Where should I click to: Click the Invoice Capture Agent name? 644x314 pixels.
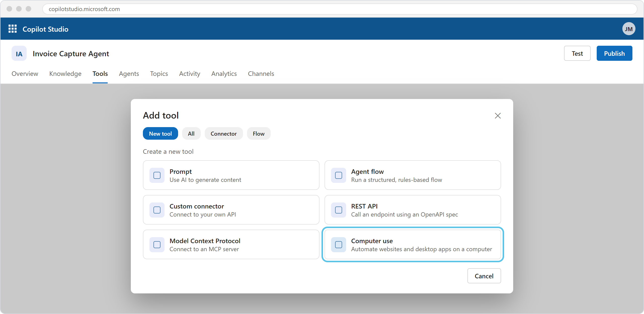71,54
